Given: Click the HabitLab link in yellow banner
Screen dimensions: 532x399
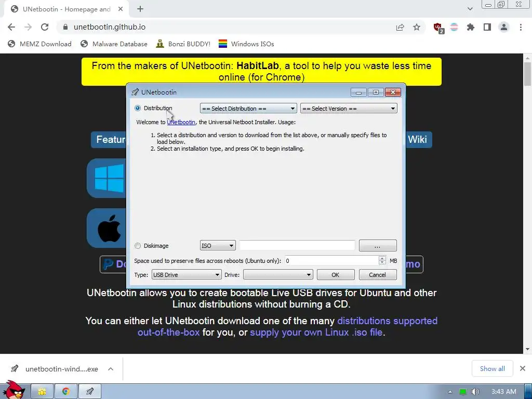Looking at the screenshot, I should 258,65.
